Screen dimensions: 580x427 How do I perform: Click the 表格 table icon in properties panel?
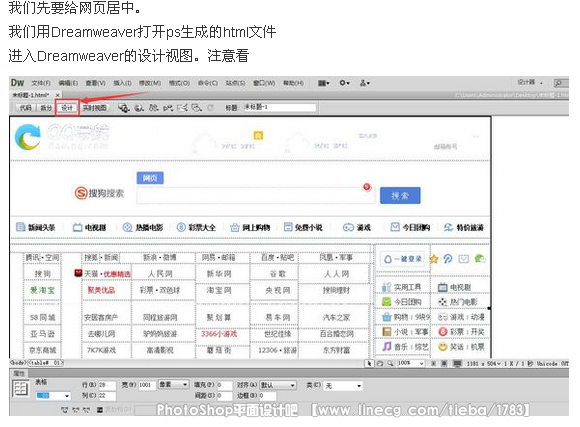coord(20,389)
